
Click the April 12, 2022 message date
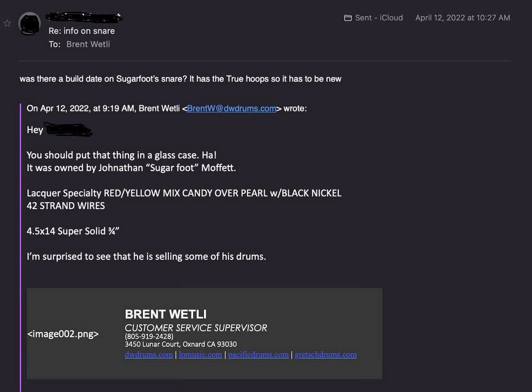(x=462, y=18)
